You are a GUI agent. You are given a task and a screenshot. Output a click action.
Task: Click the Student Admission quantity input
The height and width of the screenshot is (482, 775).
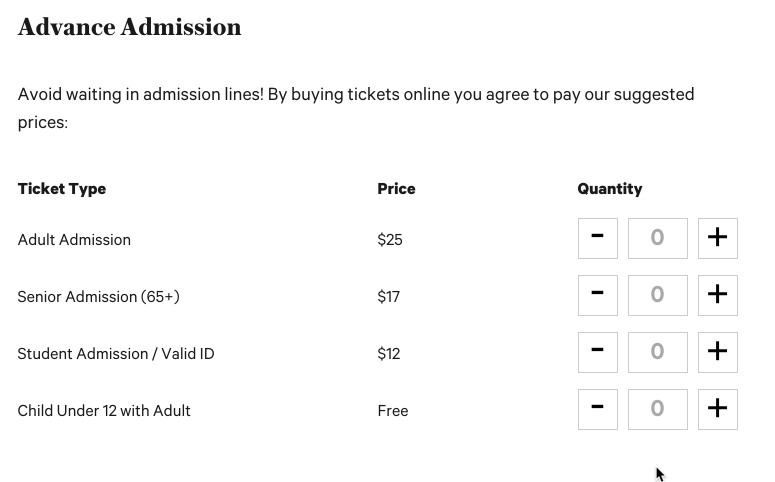pyautogui.click(x=657, y=352)
